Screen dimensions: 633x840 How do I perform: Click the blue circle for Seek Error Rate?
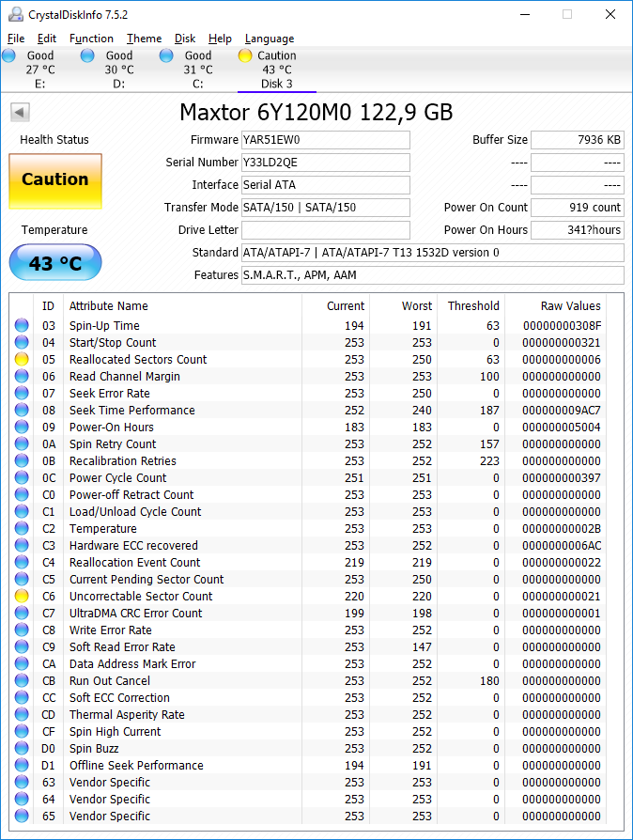(22, 393)
